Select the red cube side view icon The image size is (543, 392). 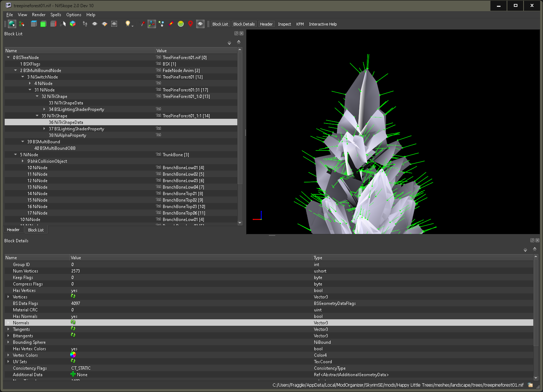pyautogui.click(x=53, y=24)
